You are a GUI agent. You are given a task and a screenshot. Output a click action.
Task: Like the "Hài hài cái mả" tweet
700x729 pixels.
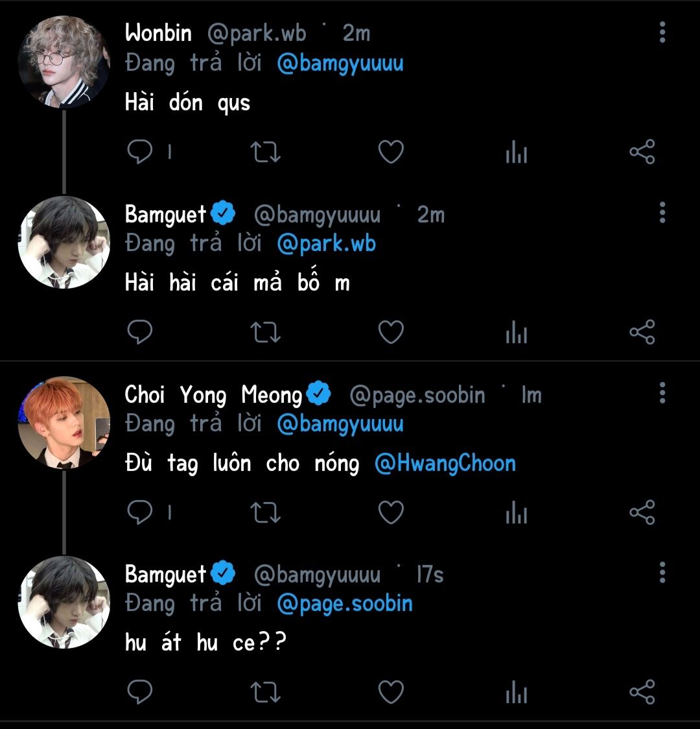[x=391, y=333]
